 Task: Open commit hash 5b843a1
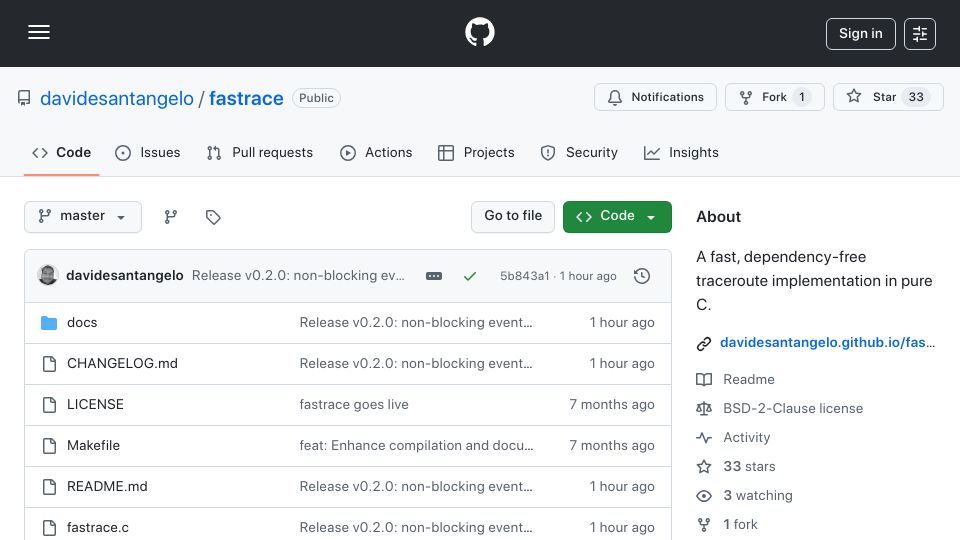[525, 276]
